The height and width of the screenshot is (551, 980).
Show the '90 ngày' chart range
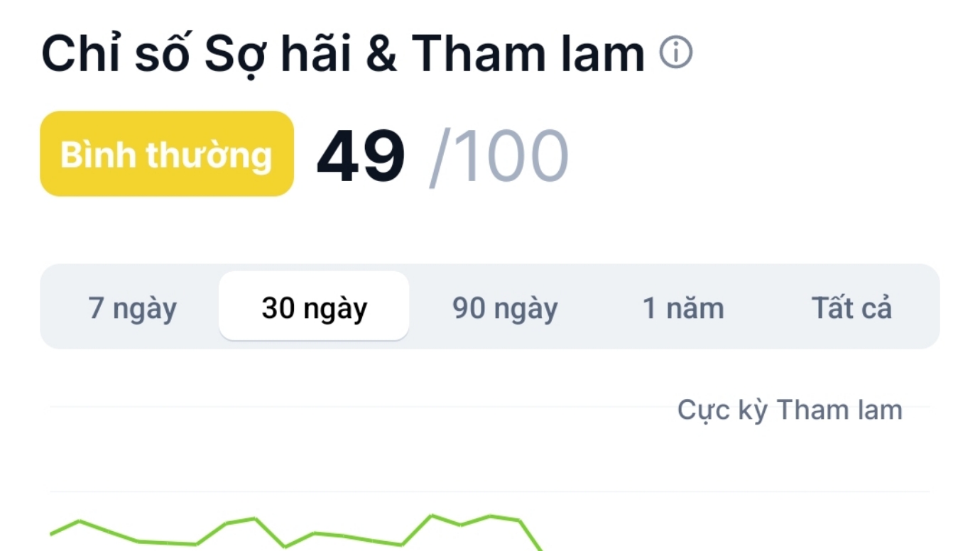point(505,308)
